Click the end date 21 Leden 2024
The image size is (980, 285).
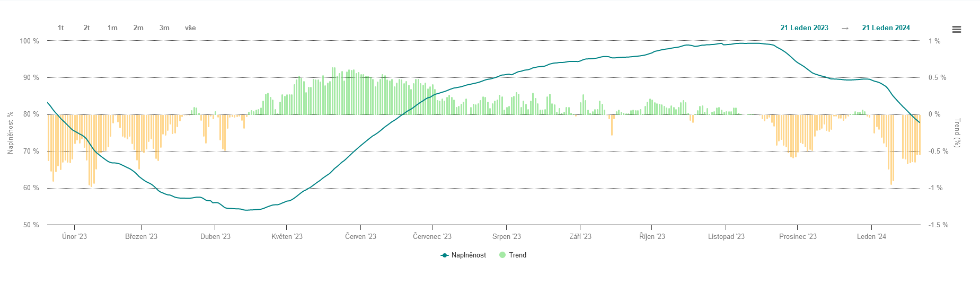[x=886, y=28]
